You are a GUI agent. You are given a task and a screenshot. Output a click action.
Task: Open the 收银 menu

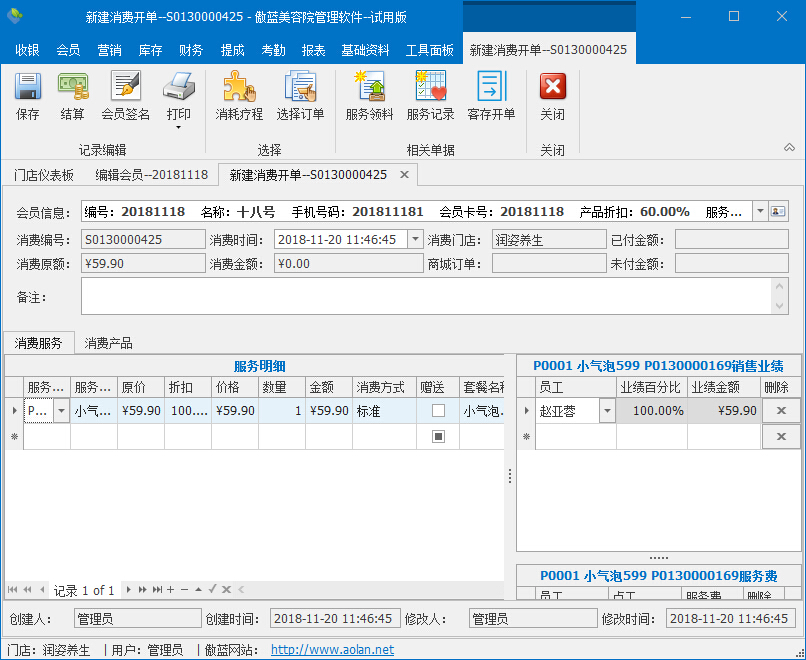[x=27, y=50]
